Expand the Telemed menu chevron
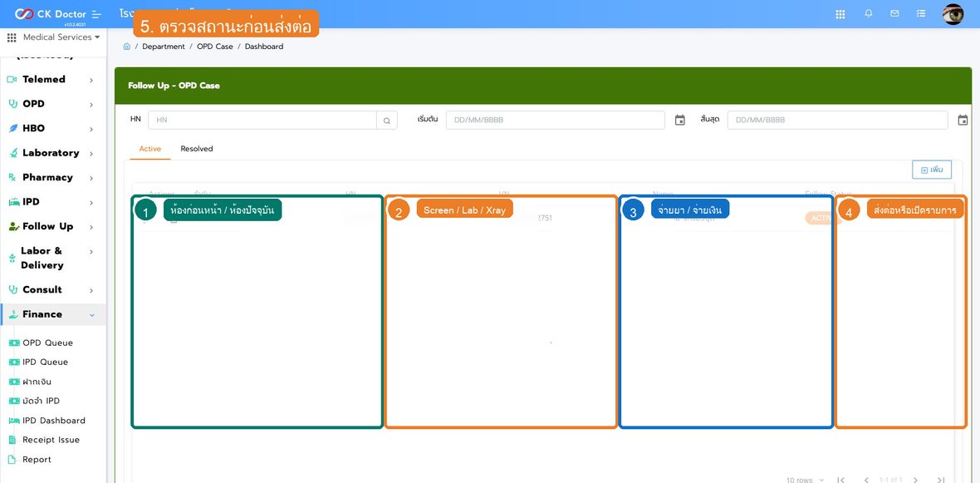The height and width of the screenshot is (483, 980). [x=91, y=80]
